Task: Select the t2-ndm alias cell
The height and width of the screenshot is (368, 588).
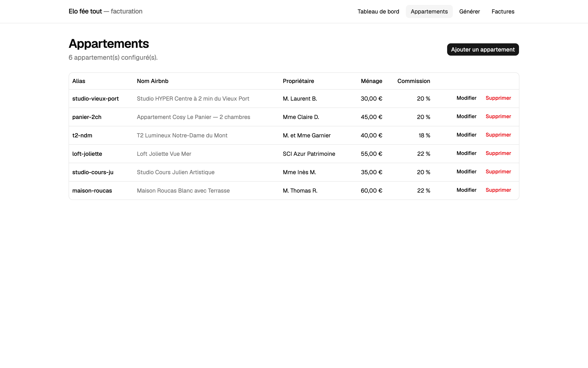Action: coord(82,136)
